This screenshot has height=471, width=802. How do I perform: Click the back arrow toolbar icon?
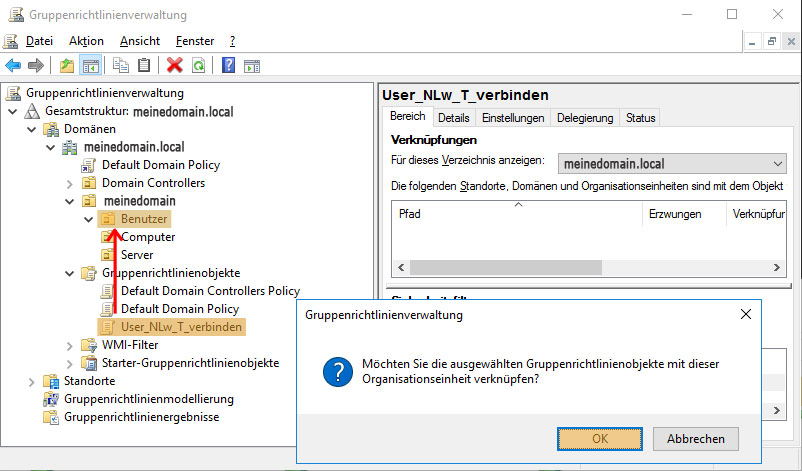click(x=13, y=66)
